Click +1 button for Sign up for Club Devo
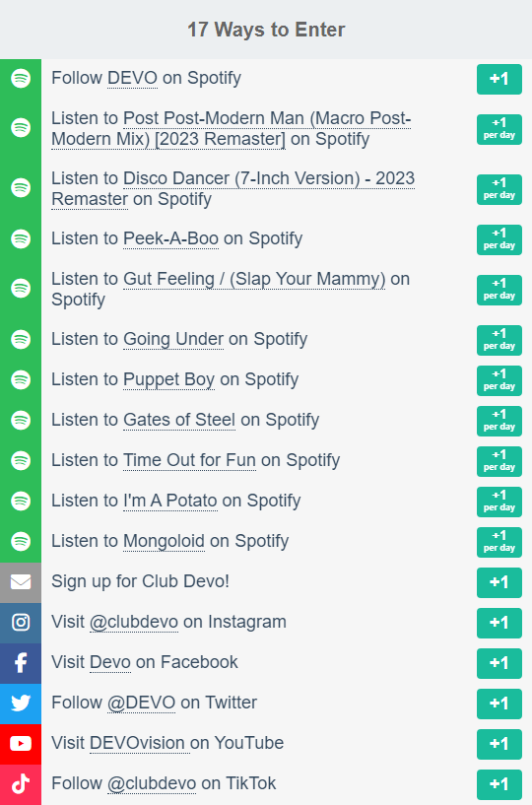The image size is (532, 805). [x=499, y=582]
